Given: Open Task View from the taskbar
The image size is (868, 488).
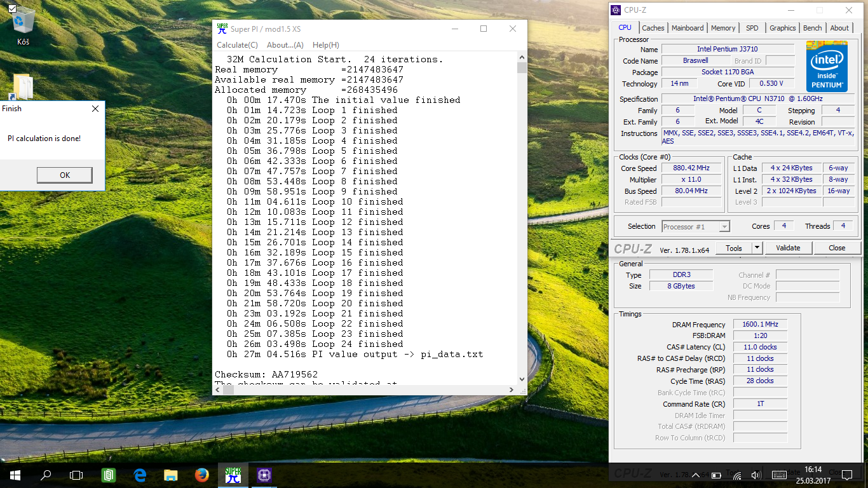Looking at the screenshot, I should click(76, 475).
